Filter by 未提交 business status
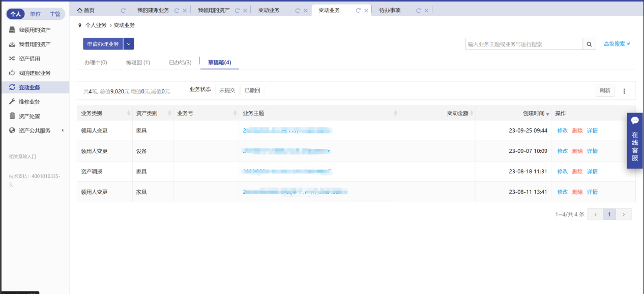 (227, 90)
